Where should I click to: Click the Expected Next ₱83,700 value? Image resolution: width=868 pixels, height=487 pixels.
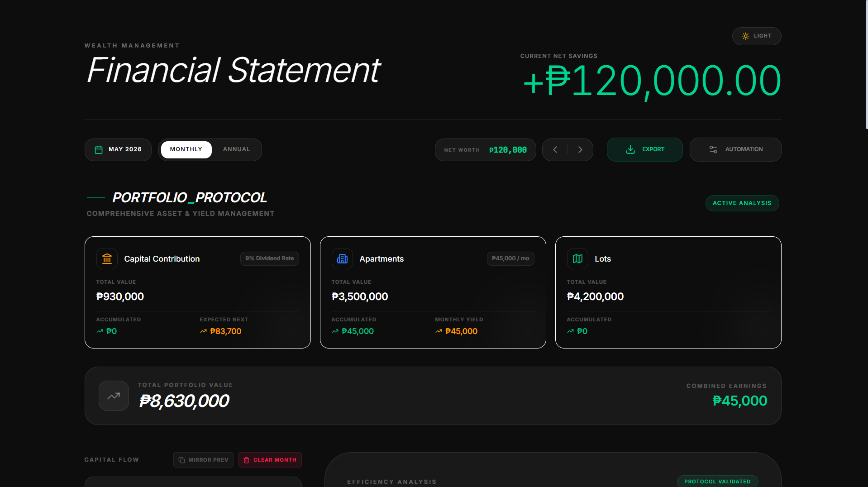(225, 331)
